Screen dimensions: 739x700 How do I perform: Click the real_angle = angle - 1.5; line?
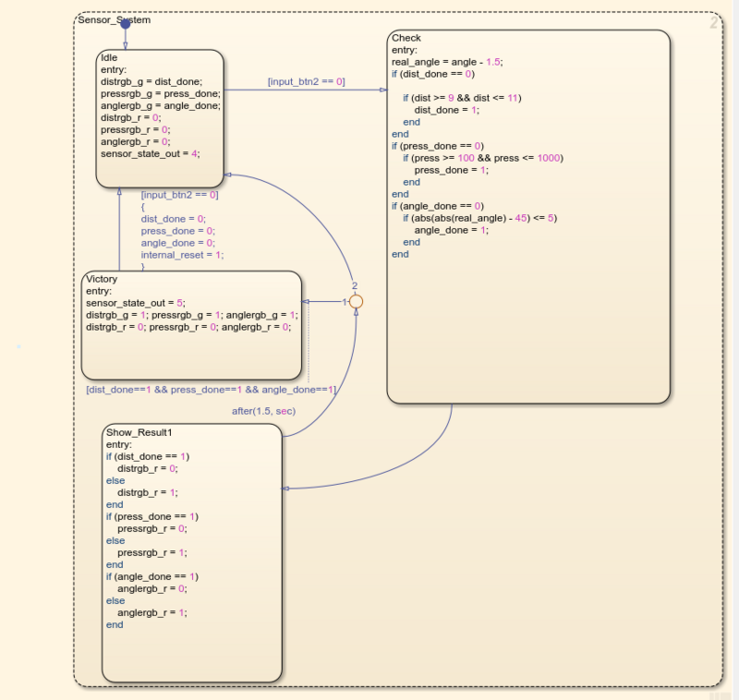click(x=447, y=62)
